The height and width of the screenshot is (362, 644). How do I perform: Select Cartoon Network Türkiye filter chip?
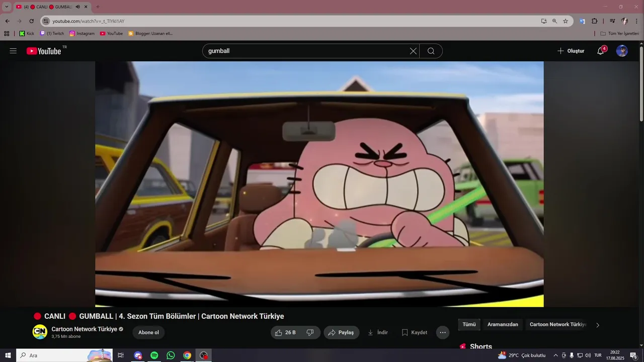[x=558, y=325]
